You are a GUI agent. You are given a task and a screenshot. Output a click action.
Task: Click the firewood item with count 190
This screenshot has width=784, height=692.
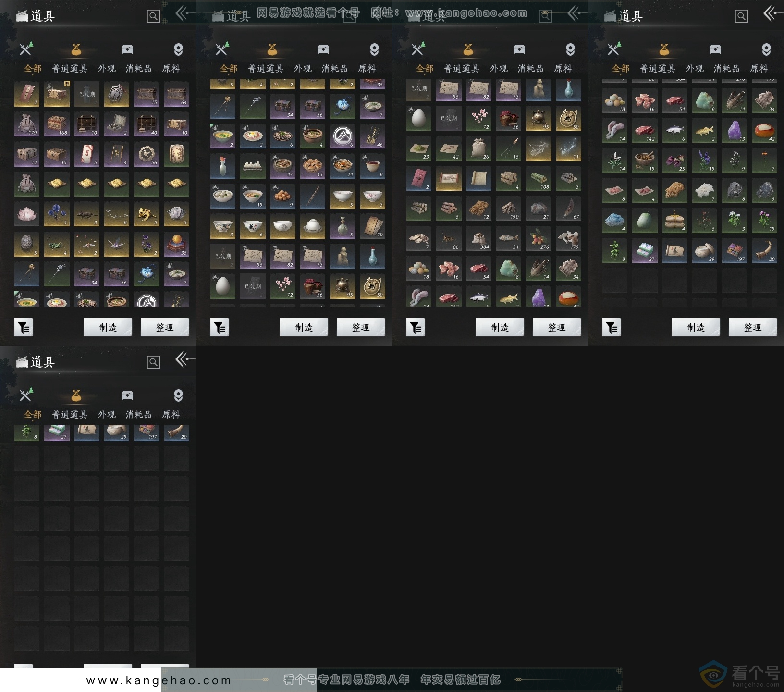tap(509, 208)
